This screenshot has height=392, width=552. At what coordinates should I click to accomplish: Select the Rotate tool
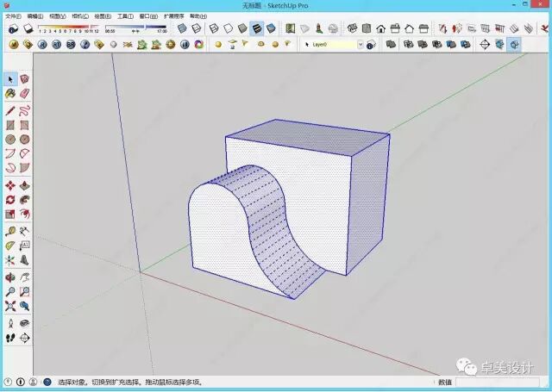(10, 200)
